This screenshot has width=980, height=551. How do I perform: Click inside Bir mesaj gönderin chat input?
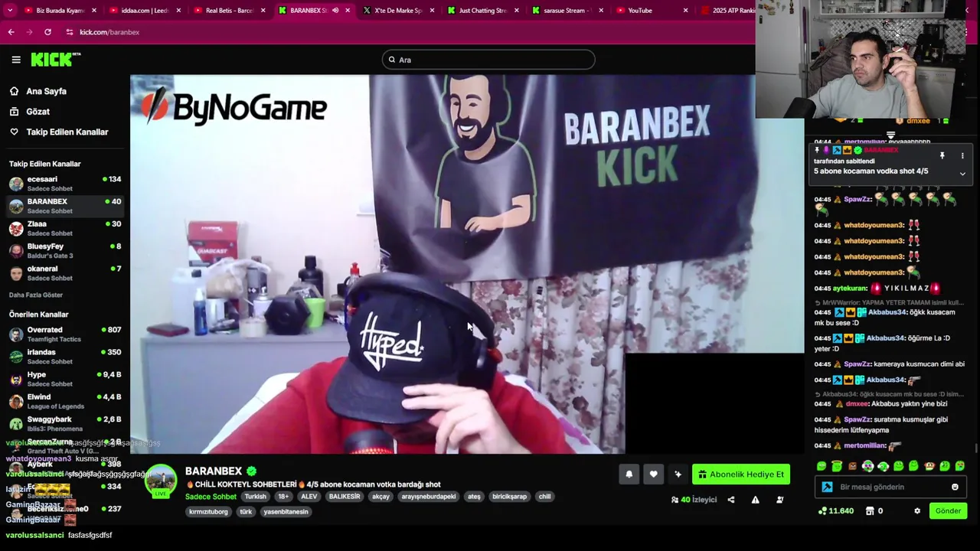[891, 487]
